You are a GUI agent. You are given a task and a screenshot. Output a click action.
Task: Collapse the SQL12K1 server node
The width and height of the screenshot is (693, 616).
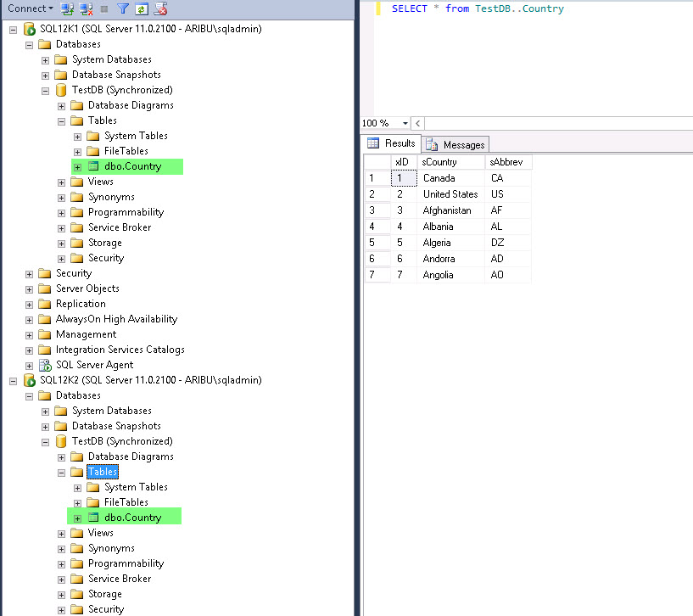click(x=14, y=28)
